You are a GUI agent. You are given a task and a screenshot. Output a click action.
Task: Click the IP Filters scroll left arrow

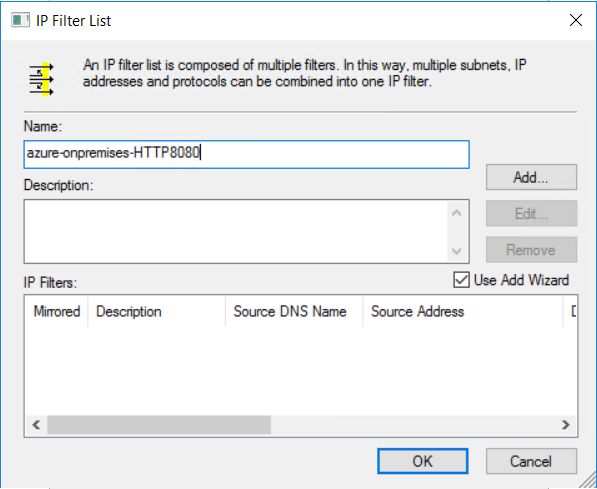point(36,425)
